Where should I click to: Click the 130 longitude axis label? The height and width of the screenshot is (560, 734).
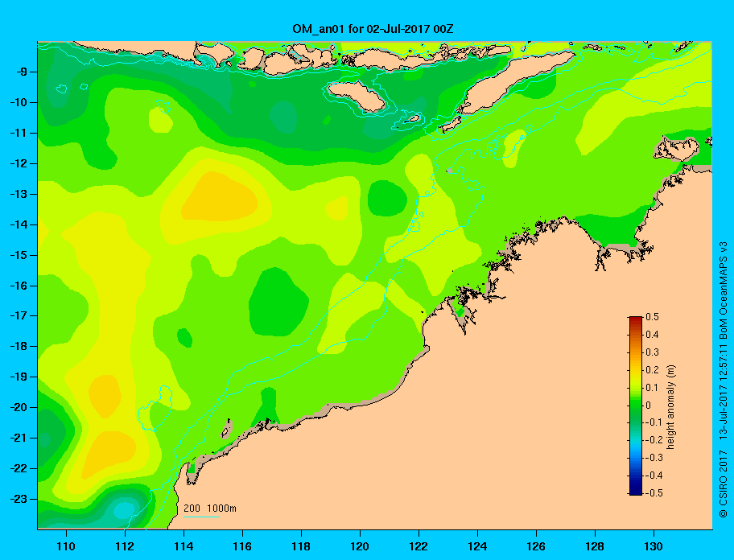tap(654, 546)
